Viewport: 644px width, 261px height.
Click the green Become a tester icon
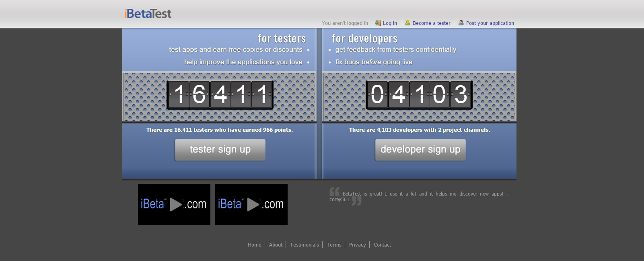coord(407,23)
